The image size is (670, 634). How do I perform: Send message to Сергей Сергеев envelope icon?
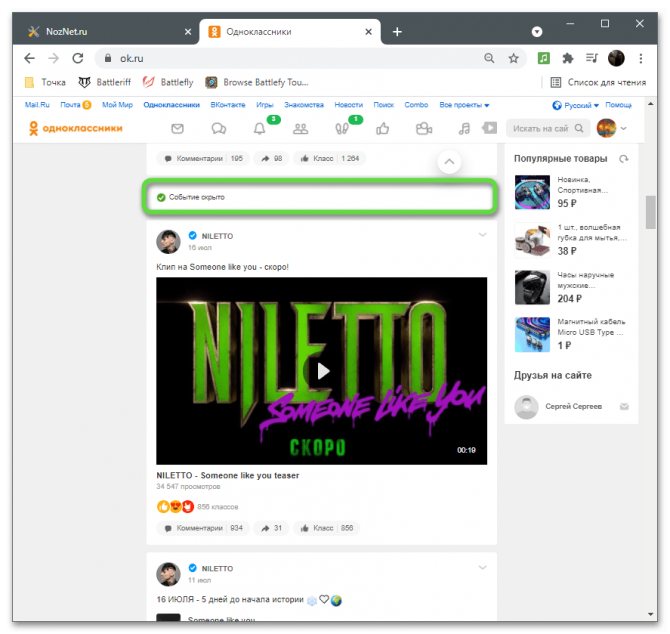pyautogui.click(x=624, y=406)
